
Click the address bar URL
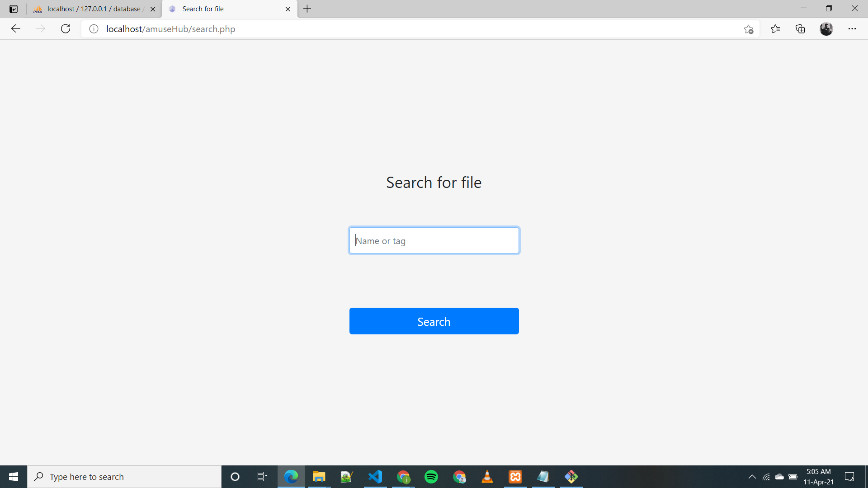point(170,29)
